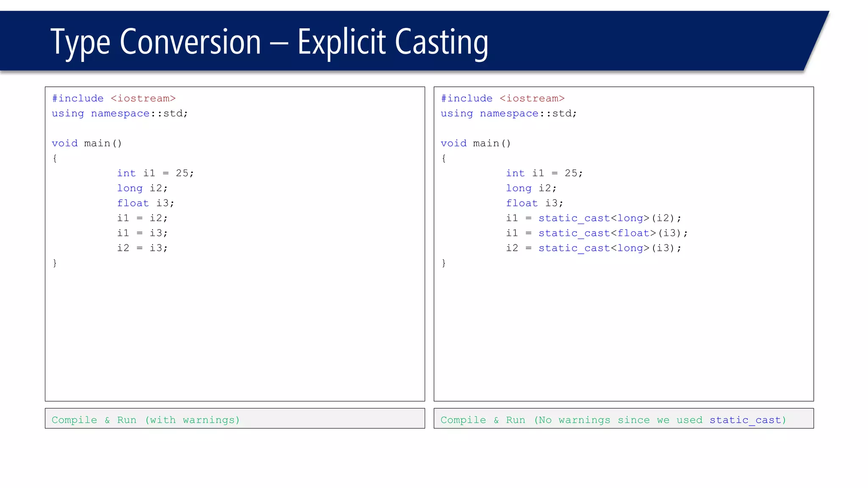
Task: Click the 'i2 = i3;' assignment line
Action: click(x=142, y=248)
